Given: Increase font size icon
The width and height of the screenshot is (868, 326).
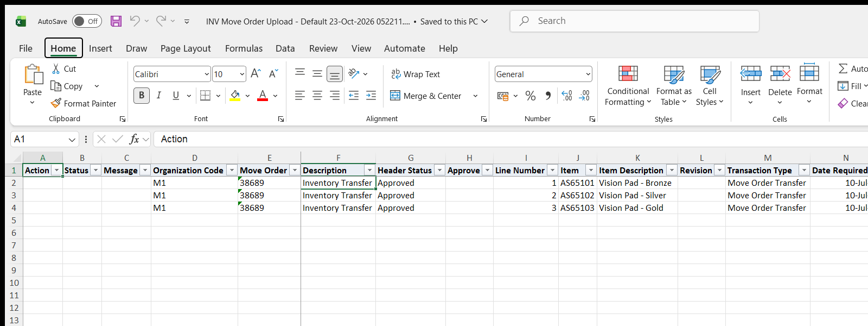Looking at the screenshot, I should pyautogui.click(x=256, y=74).
